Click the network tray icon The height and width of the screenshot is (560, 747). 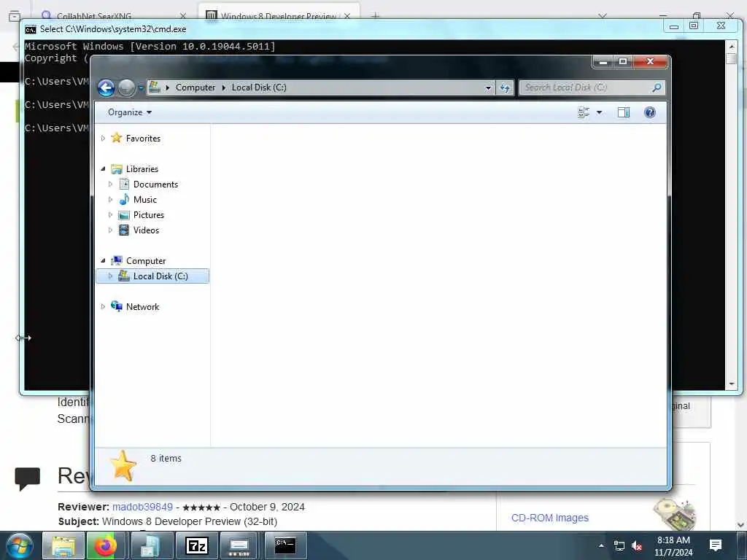[619, 545]
